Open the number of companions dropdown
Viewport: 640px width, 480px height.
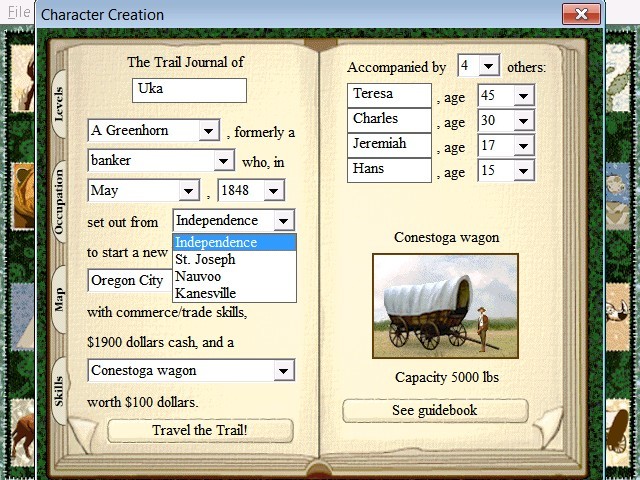[x=489, y=65]
